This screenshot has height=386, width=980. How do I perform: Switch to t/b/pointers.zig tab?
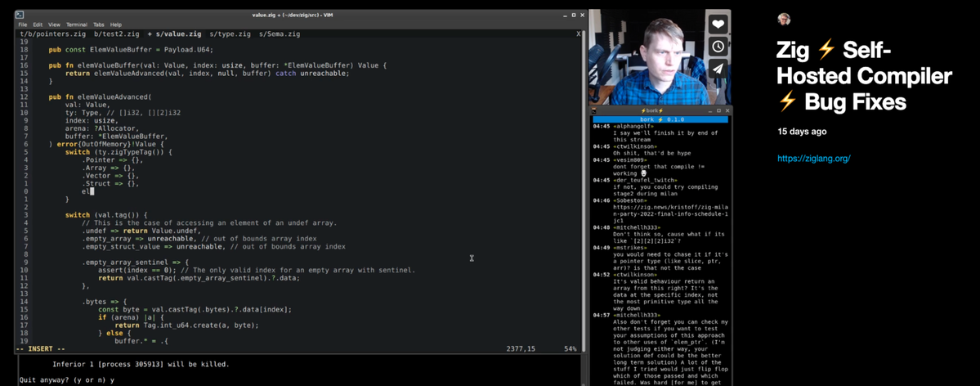(55, 34)
